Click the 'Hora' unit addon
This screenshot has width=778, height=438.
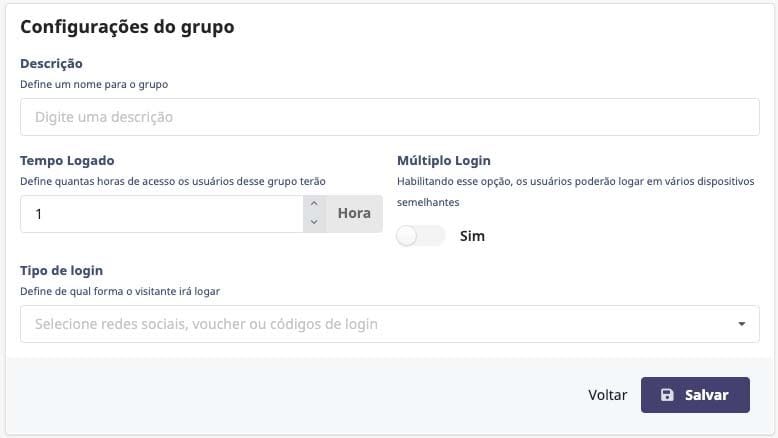point(354,213)
